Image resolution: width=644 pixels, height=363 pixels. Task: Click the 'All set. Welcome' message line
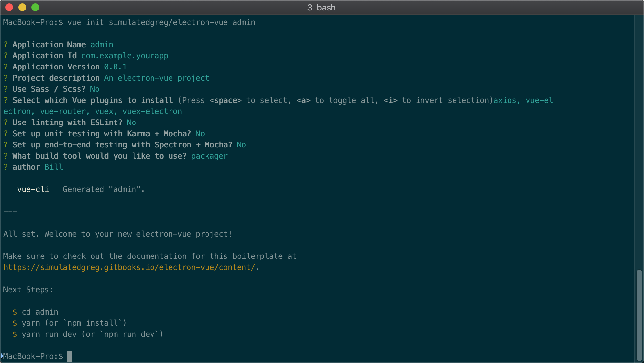coord(118,234)
